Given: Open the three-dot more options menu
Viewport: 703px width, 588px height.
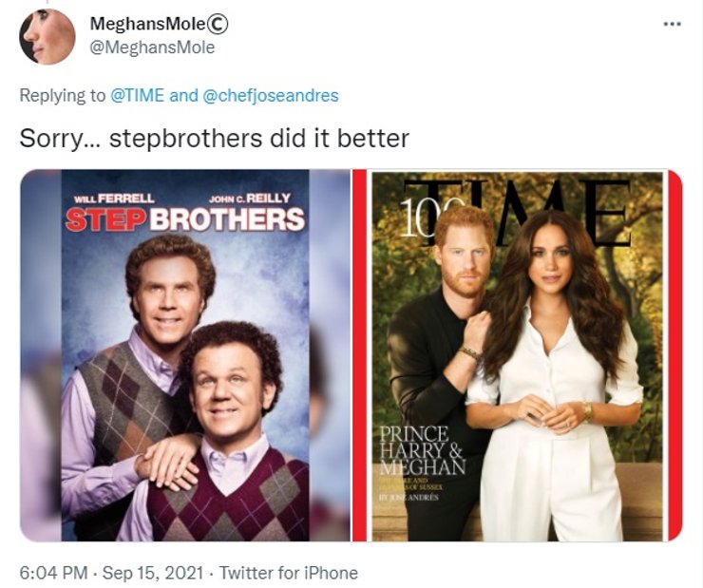Looking at the screenshot, I should click(672, 24).
